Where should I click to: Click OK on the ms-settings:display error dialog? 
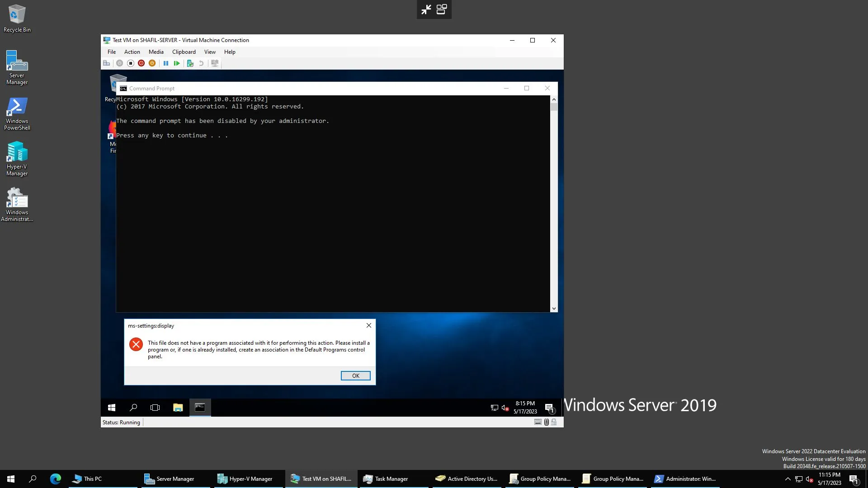point(355,375)
